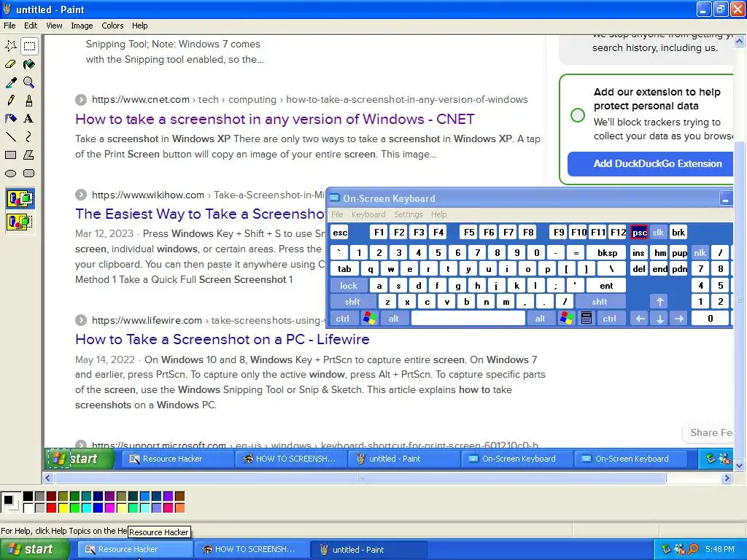Click the esc key on pasted On-Screen Keyboard
747x560 pixels.
pos(340,233)
